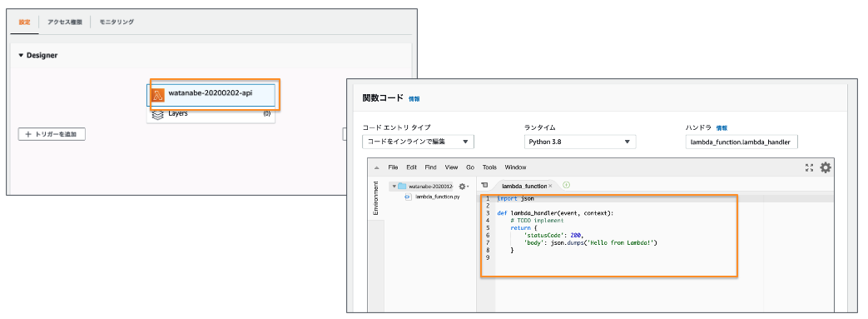The image size is (868, 319).
Task: Open the editor settings gear icon
Action: click(826, 167)
